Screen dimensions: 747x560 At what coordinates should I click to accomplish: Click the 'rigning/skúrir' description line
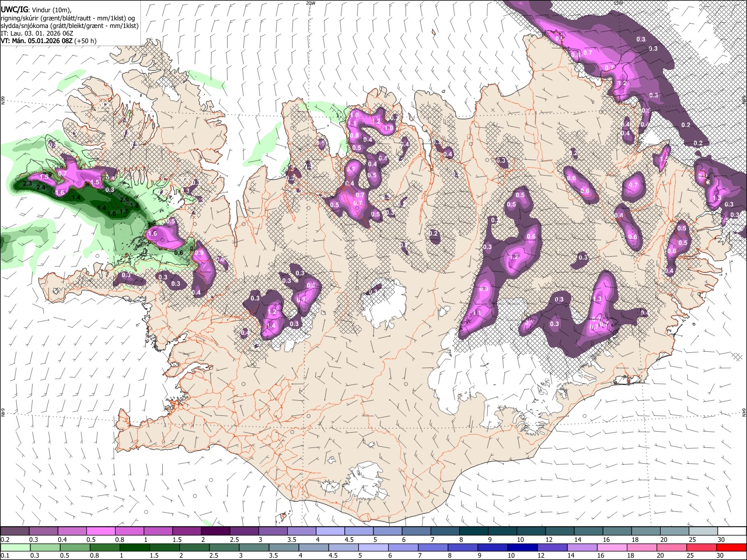point(68,18)
